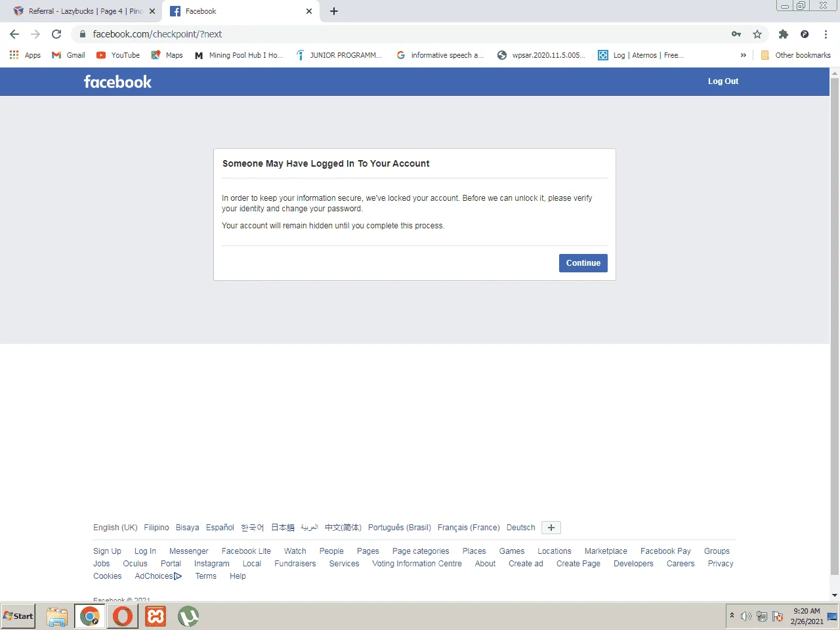Switch to the Facebook tab
840x630 pixels.
click(240, 11)
